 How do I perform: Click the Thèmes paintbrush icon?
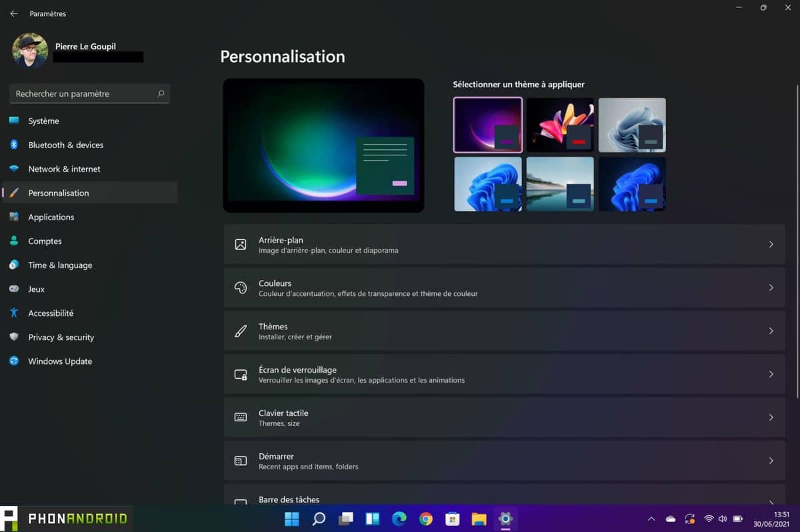pos(241,331)
